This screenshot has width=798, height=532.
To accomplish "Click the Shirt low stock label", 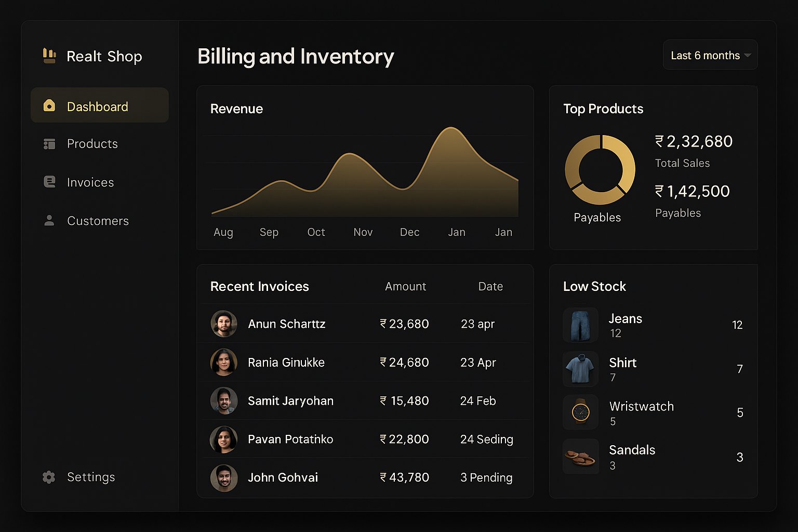I will (623, 363).
